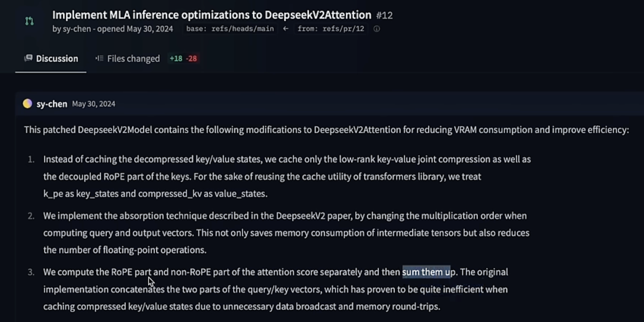Click the pull request merge icon
This screenshot has width=644, height=322.
point(29,21)
